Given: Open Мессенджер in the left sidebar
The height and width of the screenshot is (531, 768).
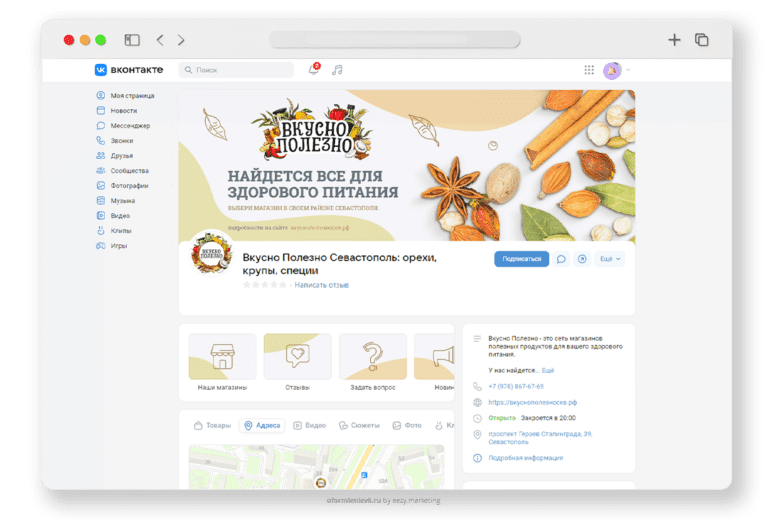Looking at the screenshot, I should point(130,126).
